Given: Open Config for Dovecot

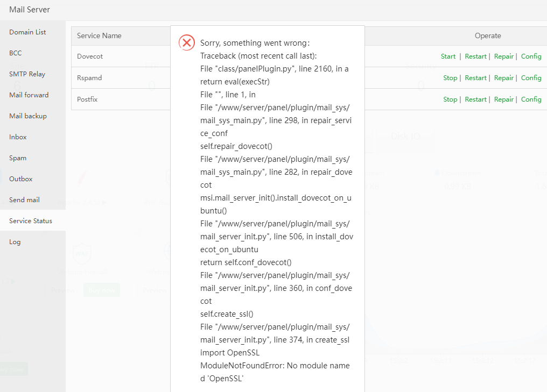Looking at the screenshot, I should [x=531, y=56].
